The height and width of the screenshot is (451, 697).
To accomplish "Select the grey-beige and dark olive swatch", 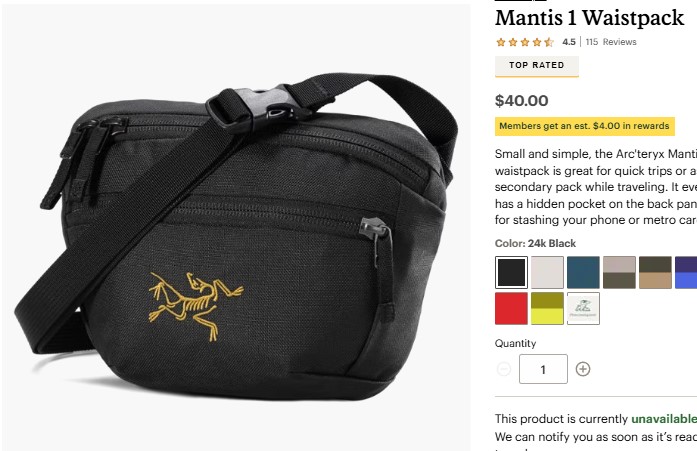I will click(619, 272).
